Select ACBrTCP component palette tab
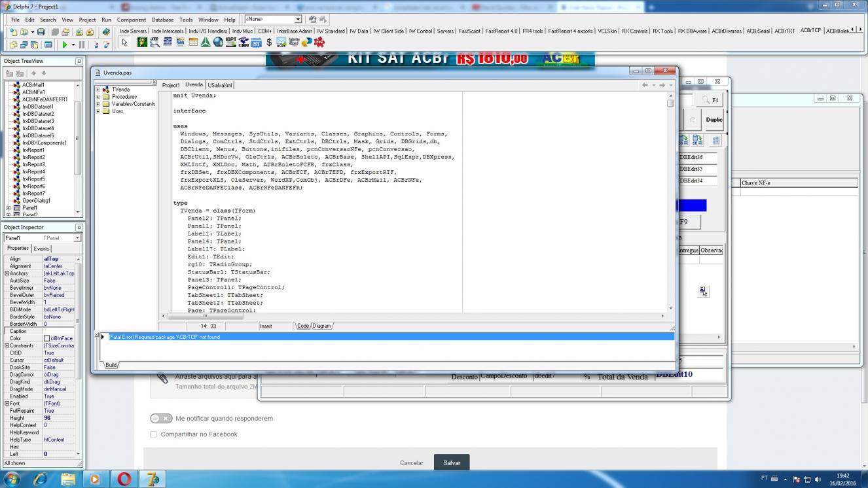This screenshot has width=868, height=488. 810,31
